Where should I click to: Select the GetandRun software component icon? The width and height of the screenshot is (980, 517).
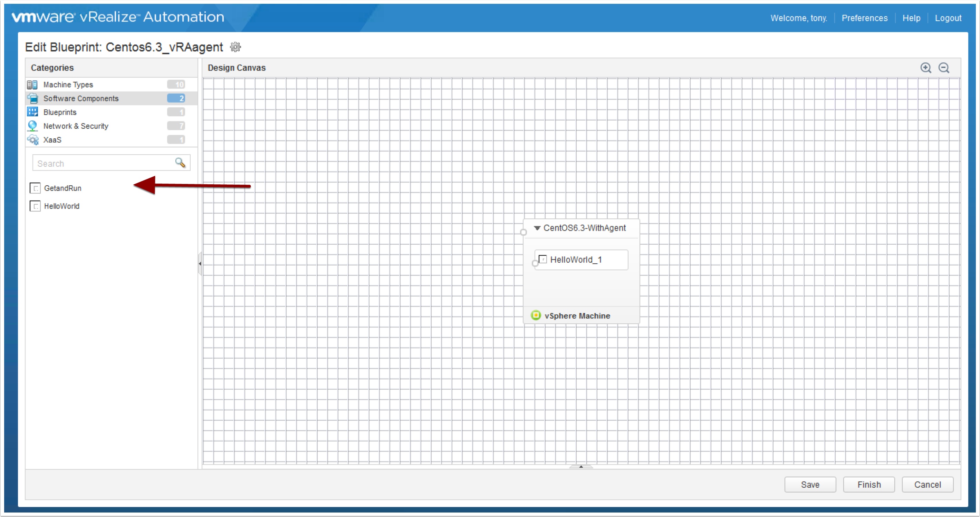coord(35,188)
